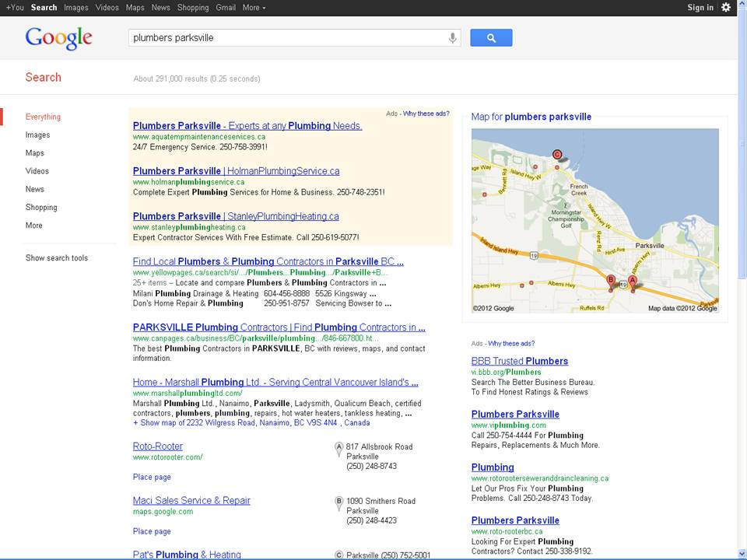Open Maci Sales Service & Repair listing
The image size is (747, 560).
click(x=191, y=500)
